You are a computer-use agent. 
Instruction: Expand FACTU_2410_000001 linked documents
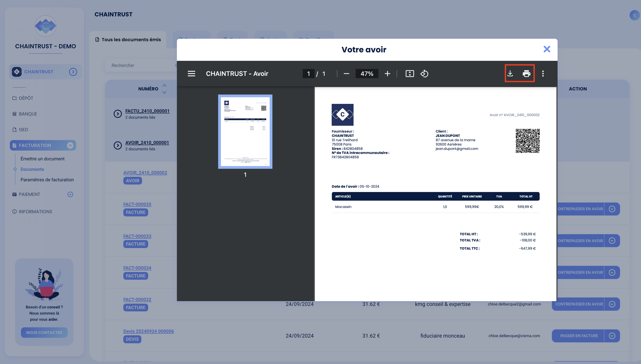coord(118,114)
